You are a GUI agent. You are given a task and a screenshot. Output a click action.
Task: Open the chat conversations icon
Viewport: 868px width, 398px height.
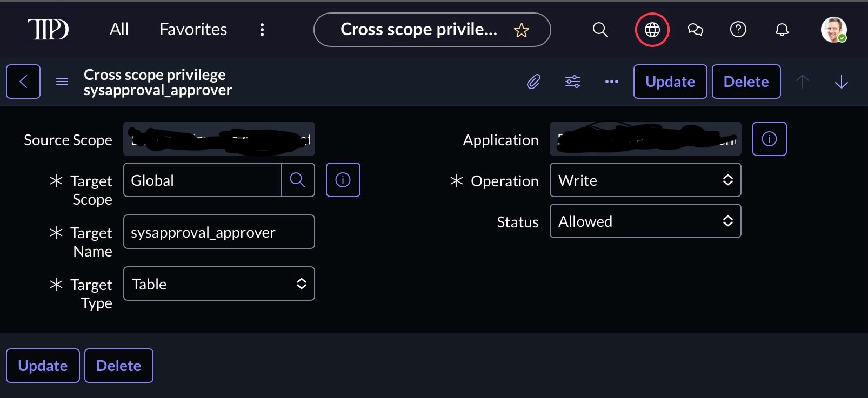point(695,30)
